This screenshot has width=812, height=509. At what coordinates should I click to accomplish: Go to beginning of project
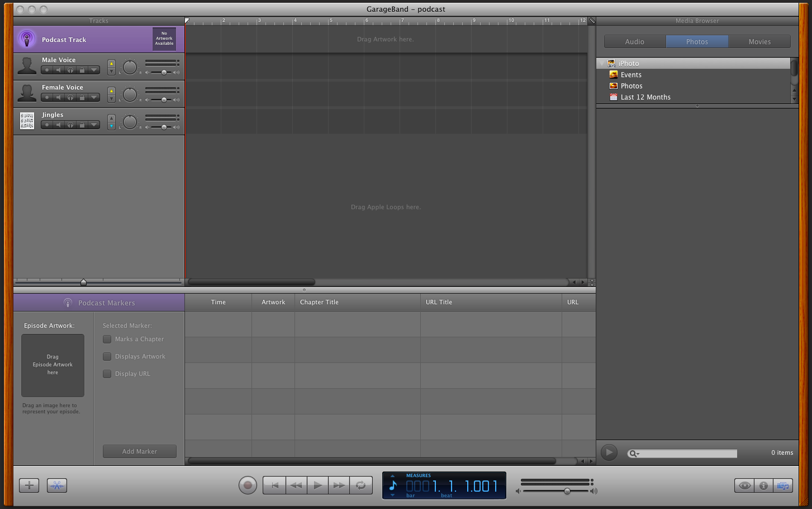click(x=274, y=485)
